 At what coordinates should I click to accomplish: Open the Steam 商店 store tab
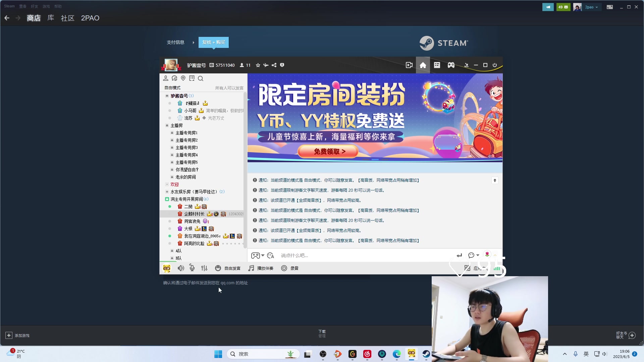34,18
